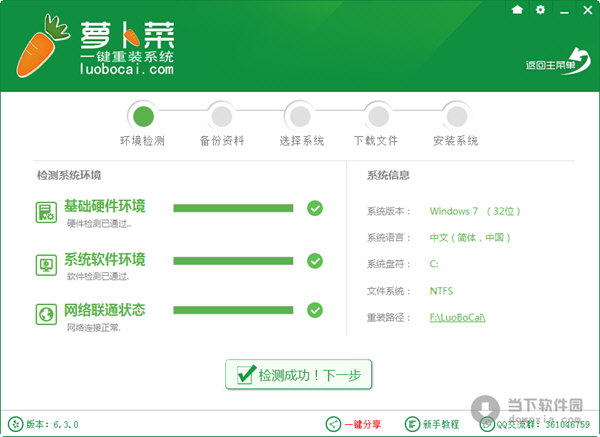This screenshot has height=437, width=600.
Task: Open the 新手教程 link
Action: pyautogui.click(x=441, y=424)
